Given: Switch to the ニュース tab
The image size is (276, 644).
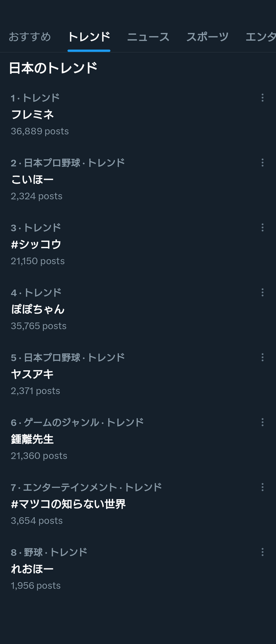Looking at the screenshot, I should click(148, 37).
